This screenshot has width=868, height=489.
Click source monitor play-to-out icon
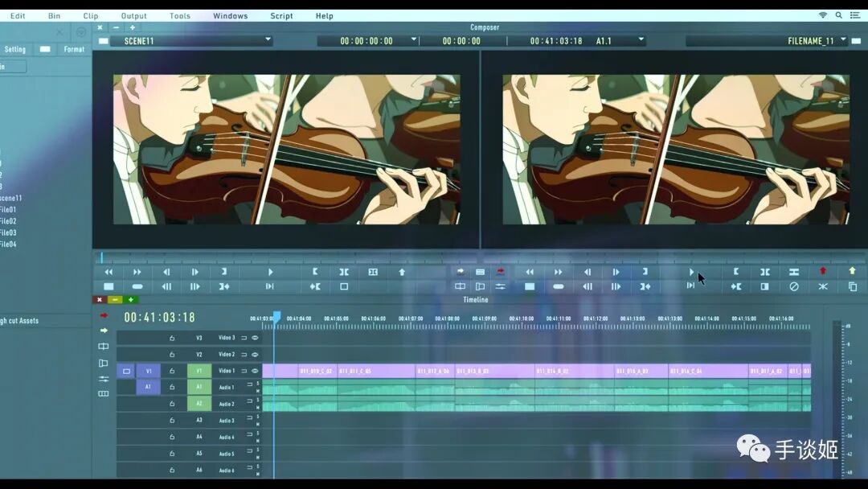click(x=269, y=286)
